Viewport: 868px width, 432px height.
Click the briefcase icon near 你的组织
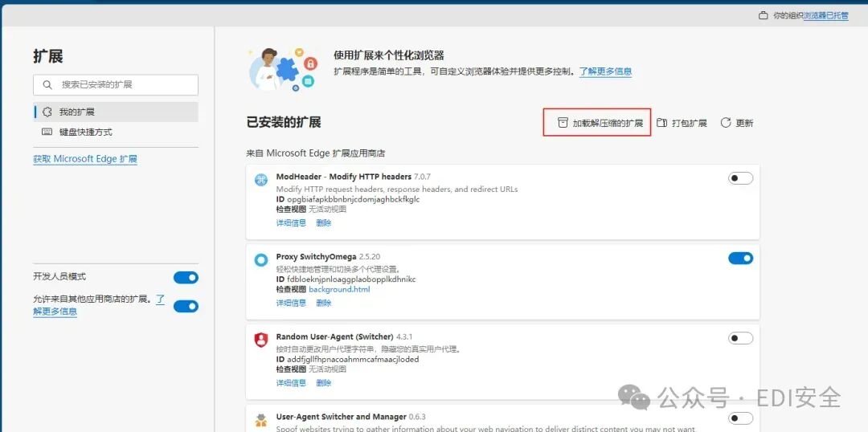point(764,15)
